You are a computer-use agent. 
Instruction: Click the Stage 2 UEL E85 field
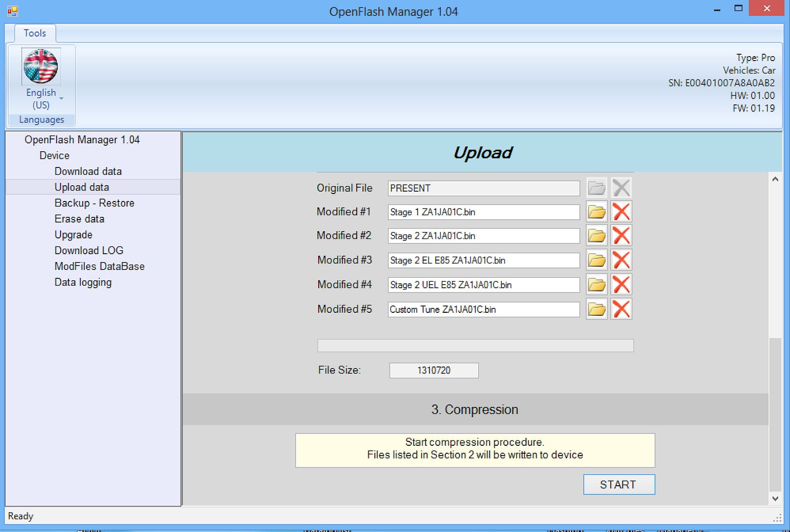click(x=484, y=285)
